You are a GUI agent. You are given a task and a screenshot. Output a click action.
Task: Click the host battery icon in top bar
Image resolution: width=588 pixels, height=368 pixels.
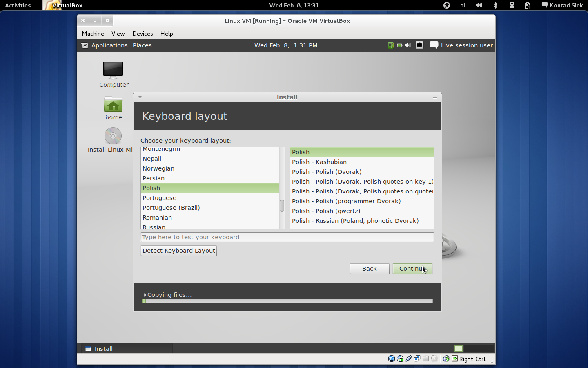pos(528,5)
